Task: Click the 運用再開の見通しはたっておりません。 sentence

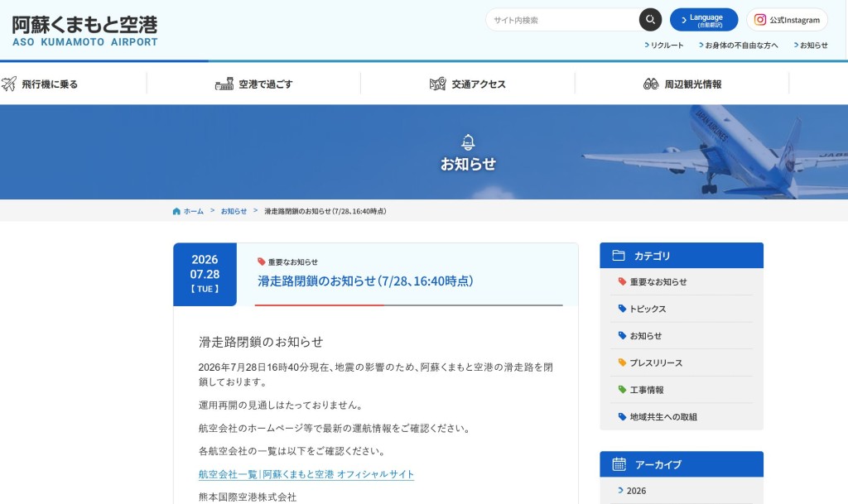Action: point(282,406)
